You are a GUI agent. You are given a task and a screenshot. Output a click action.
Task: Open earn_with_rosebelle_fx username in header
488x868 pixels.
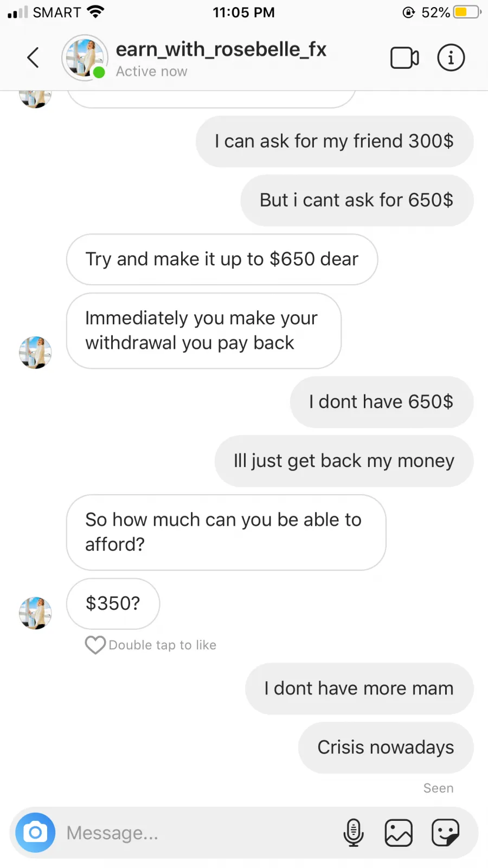click(x=221, y=49)
